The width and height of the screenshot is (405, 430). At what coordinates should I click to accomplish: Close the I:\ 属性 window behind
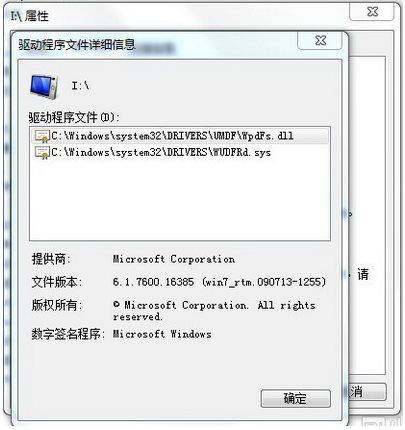pos(372,12)
